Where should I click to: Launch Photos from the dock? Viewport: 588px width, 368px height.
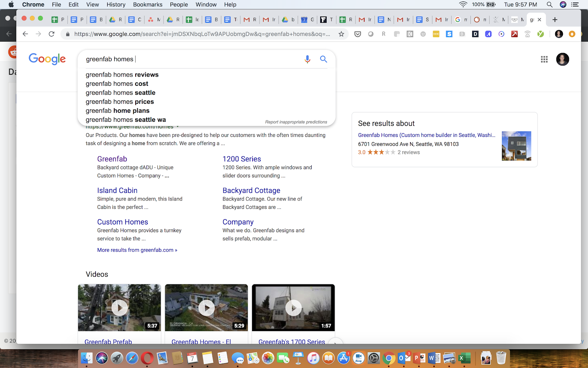coord(268,358)
